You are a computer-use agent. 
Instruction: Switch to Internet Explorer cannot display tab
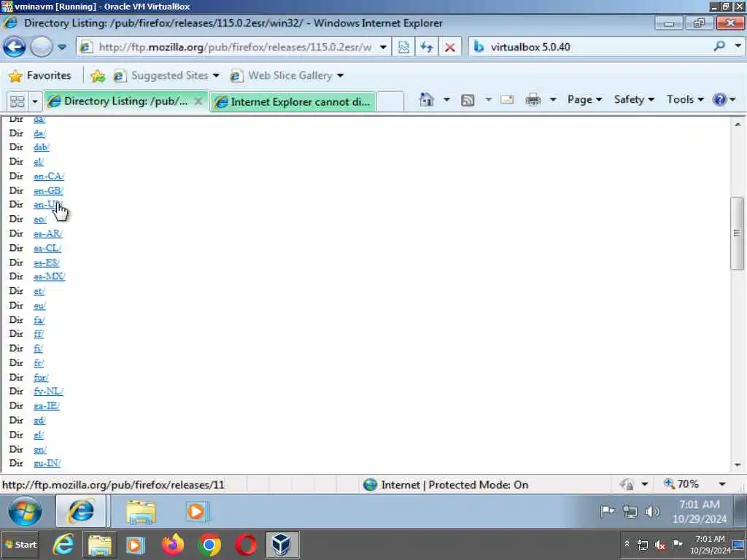[293, 101]
